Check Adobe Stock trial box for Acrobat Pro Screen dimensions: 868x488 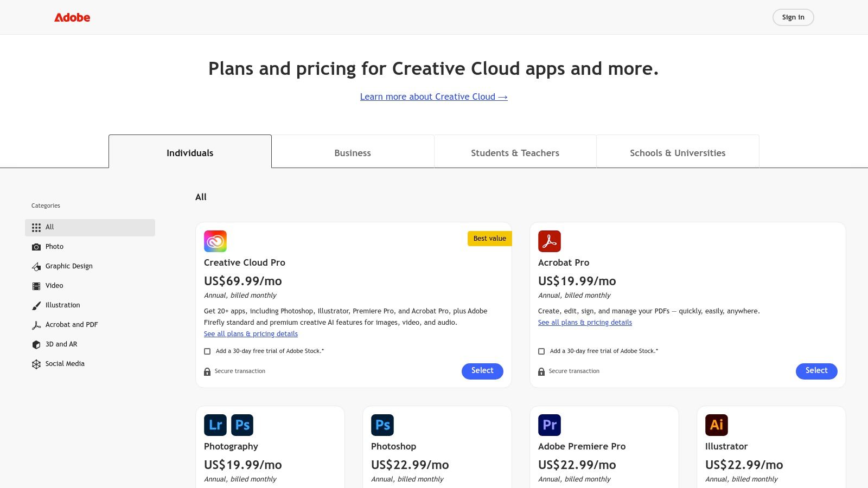(x=541, y=351)
